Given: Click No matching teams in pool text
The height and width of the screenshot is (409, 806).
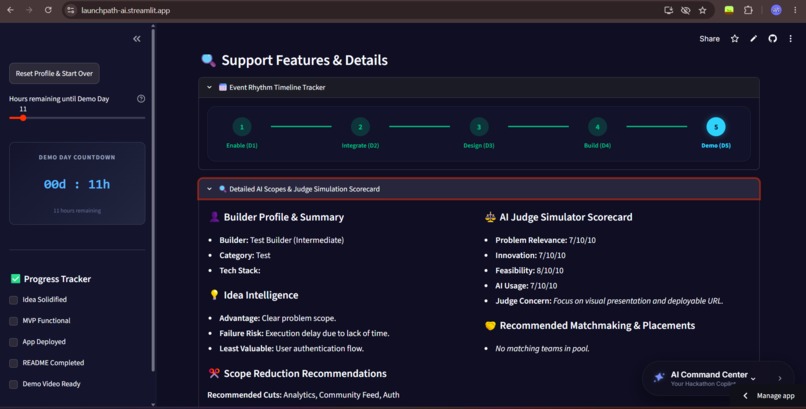Looking at the screenshot, I should tap(542, 348).
